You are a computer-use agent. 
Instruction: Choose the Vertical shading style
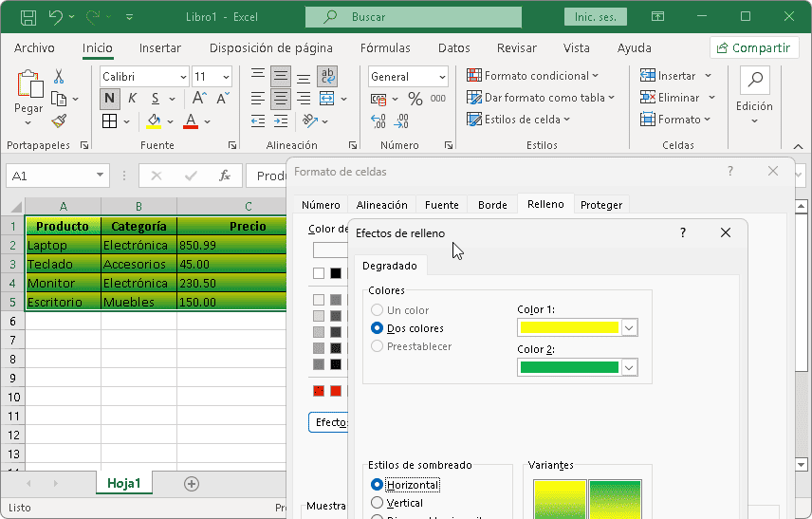coord(378,503)
